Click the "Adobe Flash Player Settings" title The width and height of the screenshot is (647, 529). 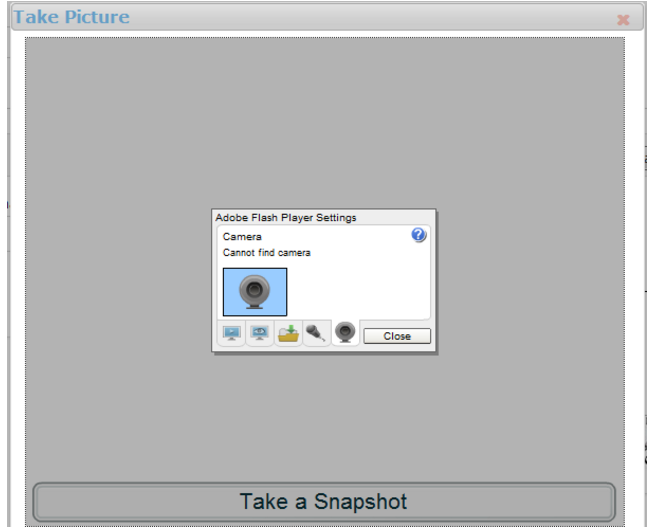(x=286, y=217)
